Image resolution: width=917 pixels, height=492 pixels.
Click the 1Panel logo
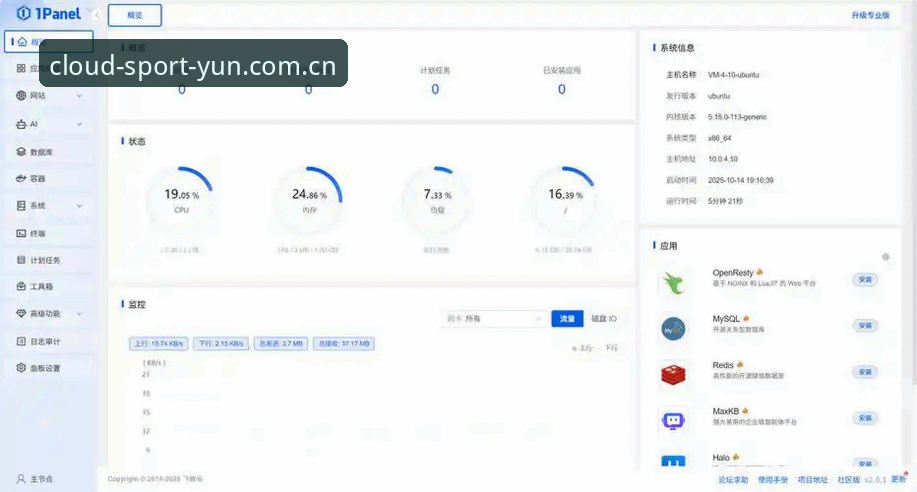pyautogui.click(x=49, y=13)
